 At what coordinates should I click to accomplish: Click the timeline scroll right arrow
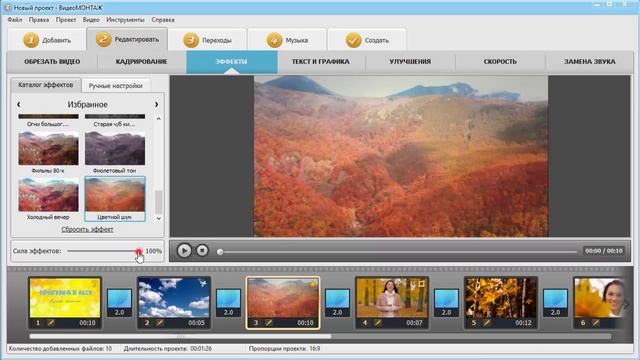tap(627, 304)
